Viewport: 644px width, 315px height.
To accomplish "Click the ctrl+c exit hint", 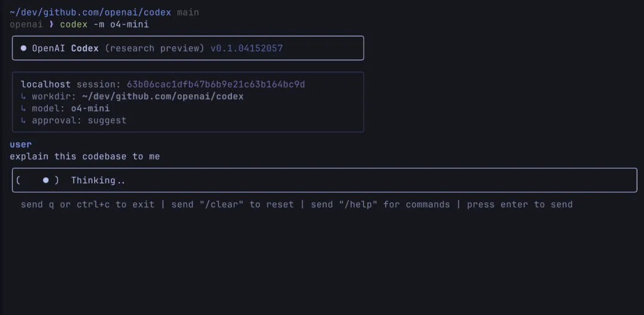I will click(x=93, y=204).
